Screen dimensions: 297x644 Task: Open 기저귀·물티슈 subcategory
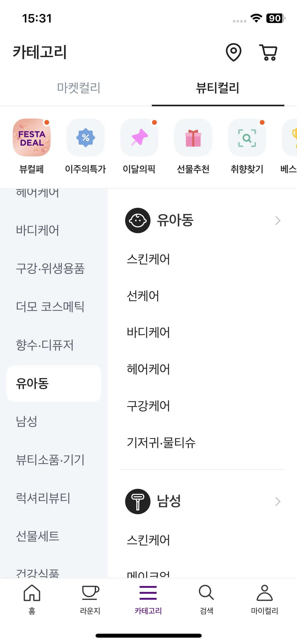coord(161,443)
